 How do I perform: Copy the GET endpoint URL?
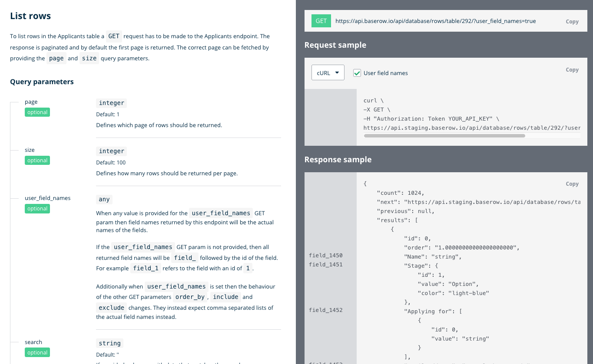(x=572, y=22)
